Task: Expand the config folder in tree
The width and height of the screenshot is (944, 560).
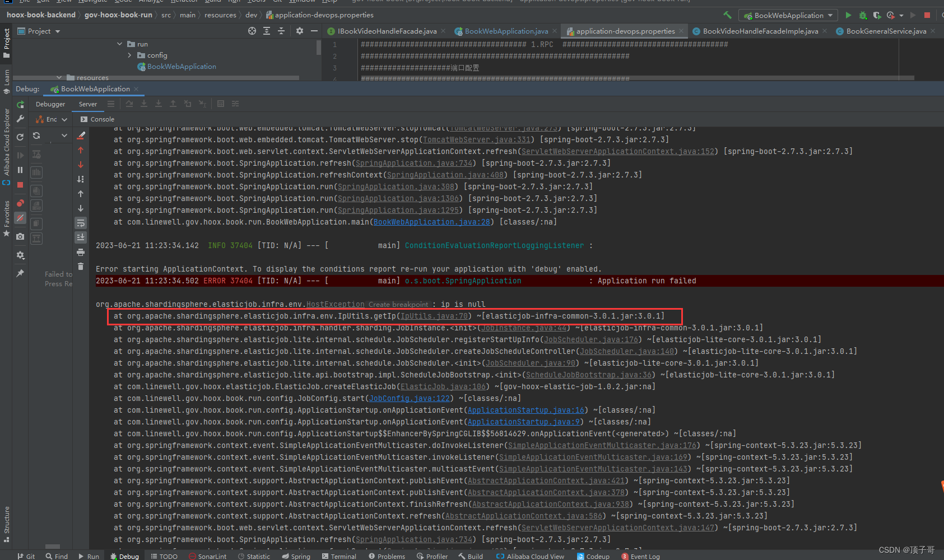Action: click(129, 55)
